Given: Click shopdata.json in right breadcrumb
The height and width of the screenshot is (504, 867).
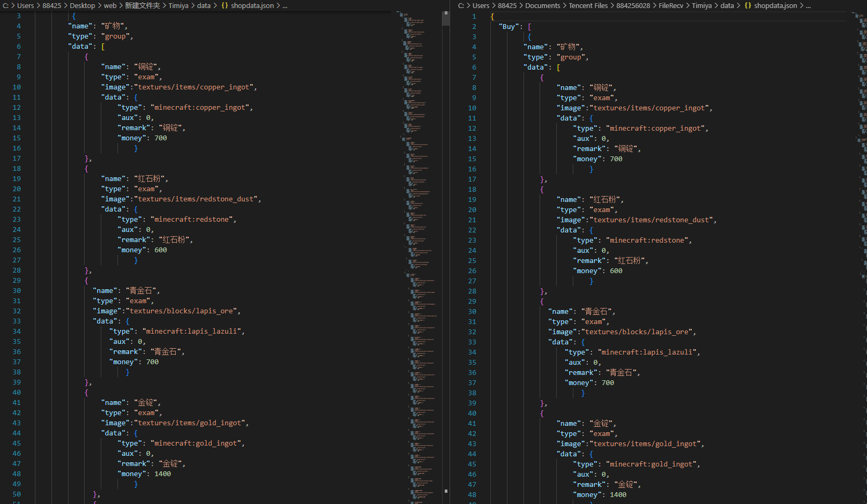Looking at the screenshot, I should (x=775, y=5).
